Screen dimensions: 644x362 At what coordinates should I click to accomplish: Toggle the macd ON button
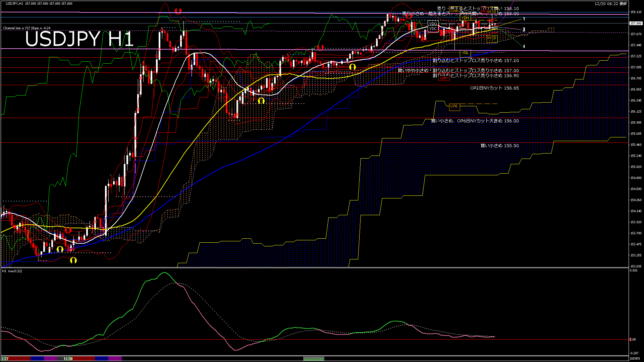(x=314, y=359)
